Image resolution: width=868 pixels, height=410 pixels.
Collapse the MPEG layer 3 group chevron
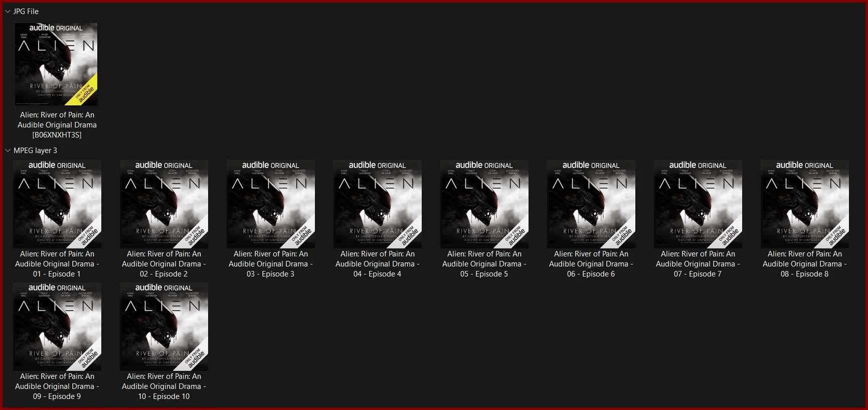[x=8, y=151]
